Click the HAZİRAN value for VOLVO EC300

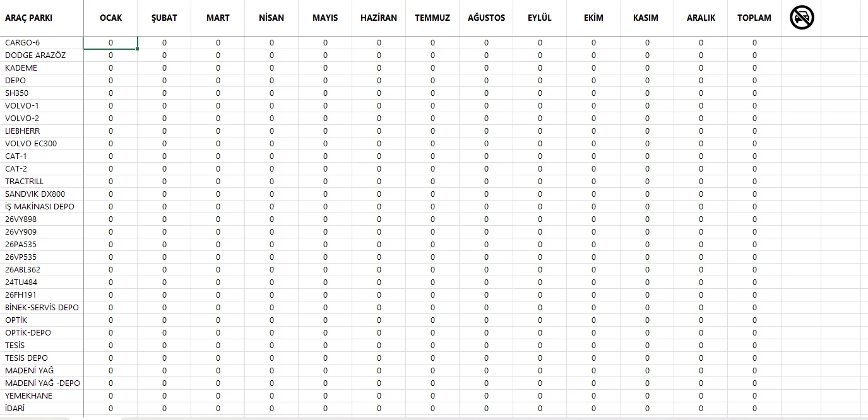(x=379, y=144)
